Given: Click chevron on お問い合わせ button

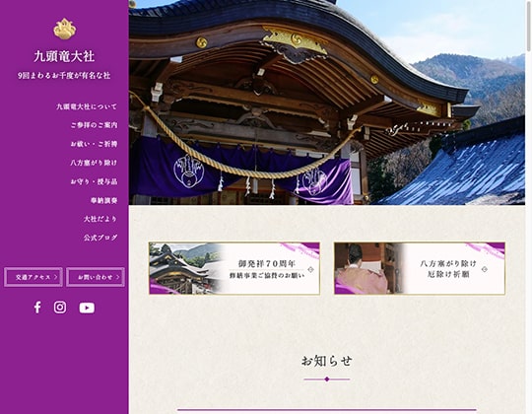Looking at the screenshot, I should [118, 277].
